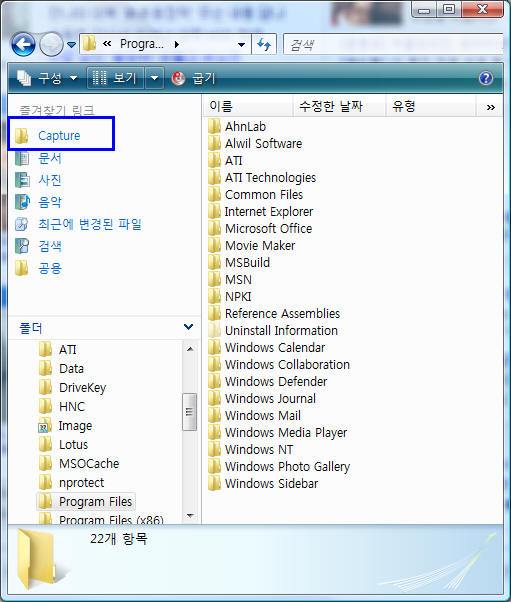Viewport: 511px width, 602px height.
Task: Show more columns with the » chevron
Action: (490, 107)
